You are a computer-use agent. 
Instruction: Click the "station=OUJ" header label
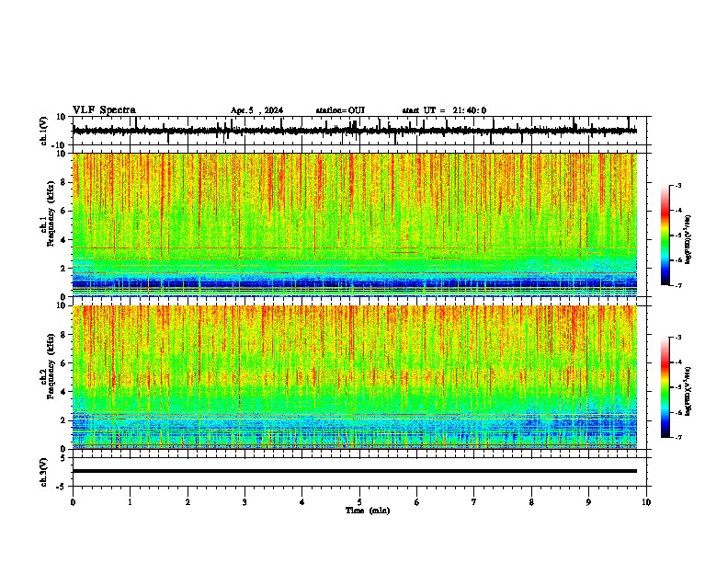[340, 110]
